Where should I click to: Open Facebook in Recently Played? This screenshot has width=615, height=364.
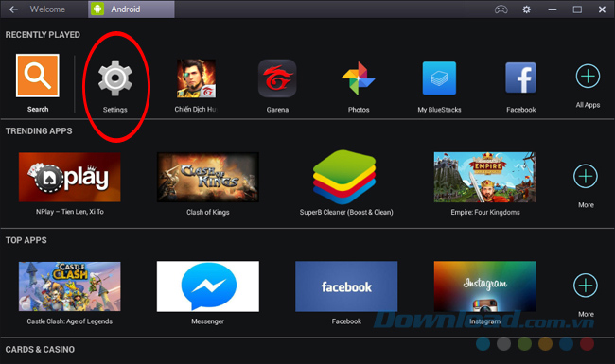coord(521,78)
